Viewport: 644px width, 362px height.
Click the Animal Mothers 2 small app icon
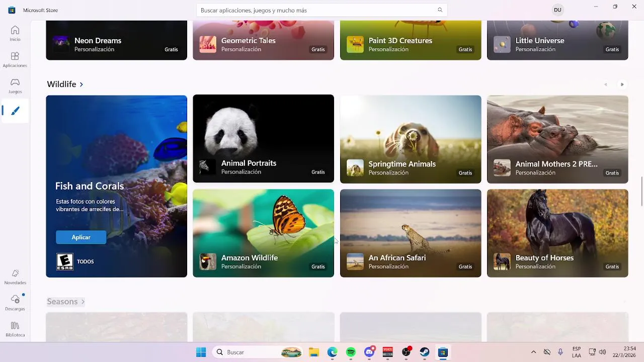[x=502, y=168]
